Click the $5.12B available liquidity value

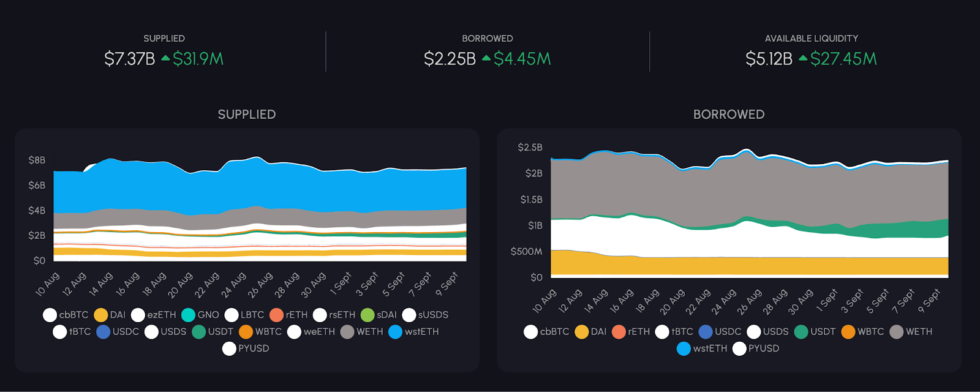pos(769,59)
